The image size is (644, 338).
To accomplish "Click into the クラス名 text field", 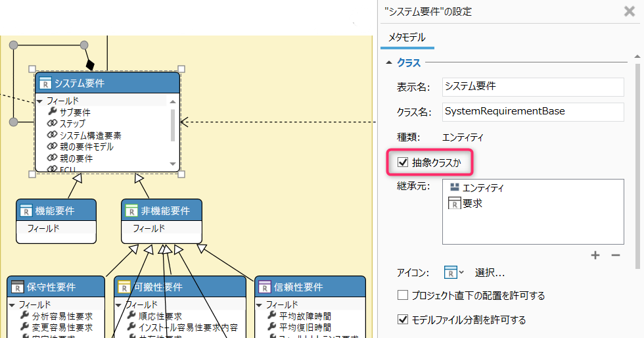I will [x=533, y=112].
